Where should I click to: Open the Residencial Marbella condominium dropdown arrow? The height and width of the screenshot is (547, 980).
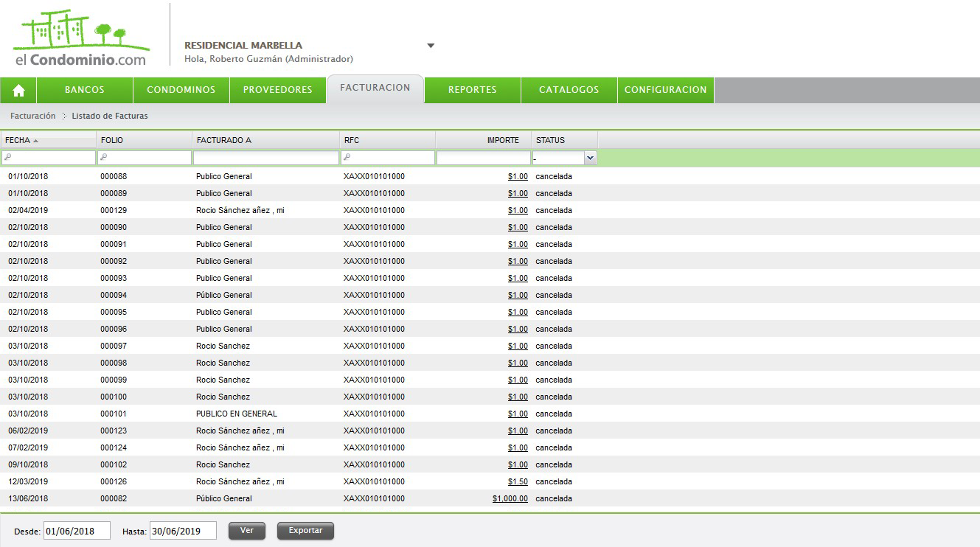(431, 46)
